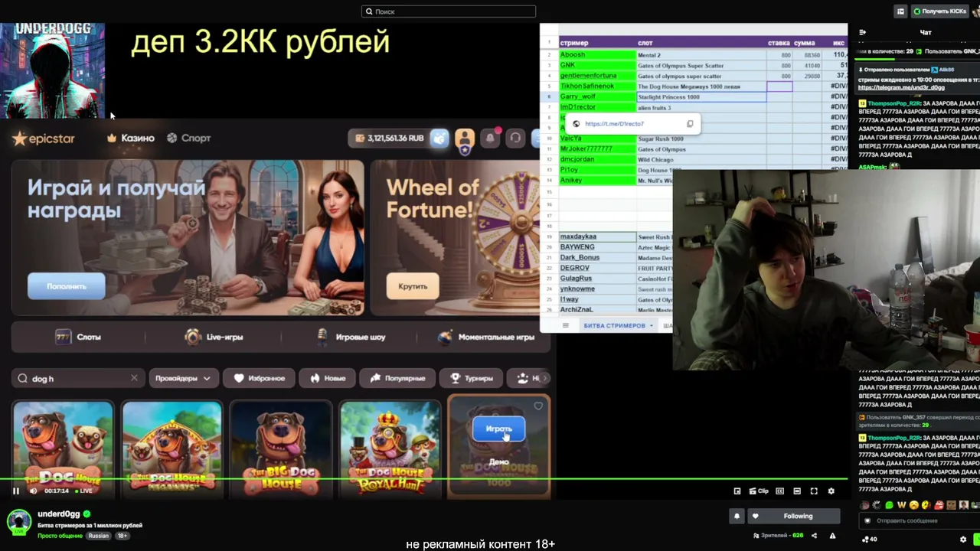Viewport: 980px width, 551px height.
Task: Click the Following button
Action: tap(793, 516)
